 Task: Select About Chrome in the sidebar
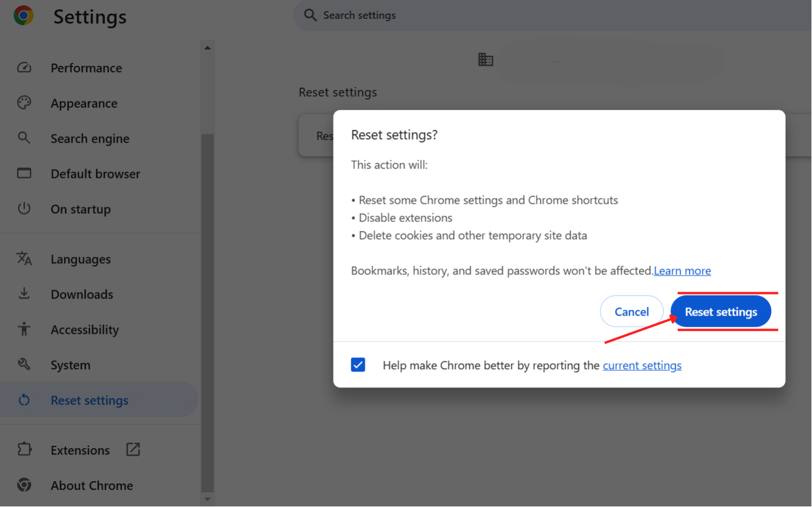pyautogui.click(x=91, y=485)
